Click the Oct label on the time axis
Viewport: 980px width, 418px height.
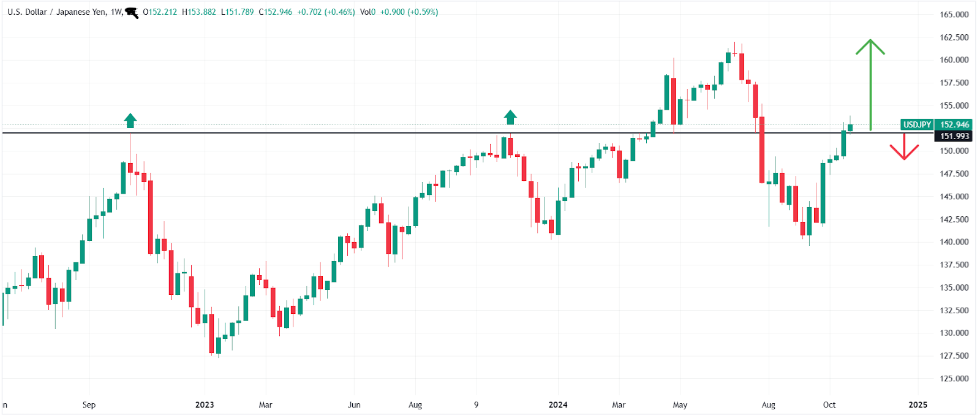[x=829, y=405]
